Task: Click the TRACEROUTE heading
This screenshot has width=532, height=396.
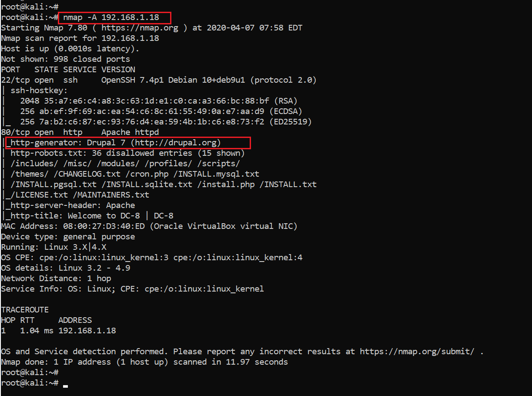Action: 25,310
